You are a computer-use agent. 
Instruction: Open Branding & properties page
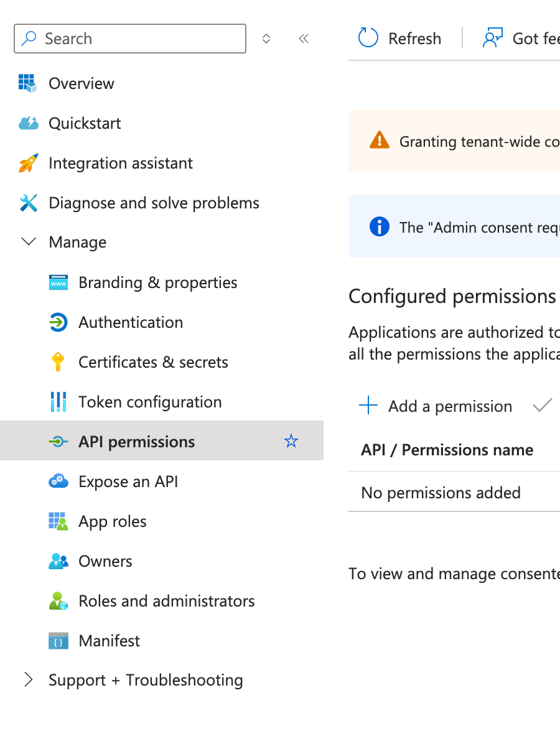(x=157, y=282)
